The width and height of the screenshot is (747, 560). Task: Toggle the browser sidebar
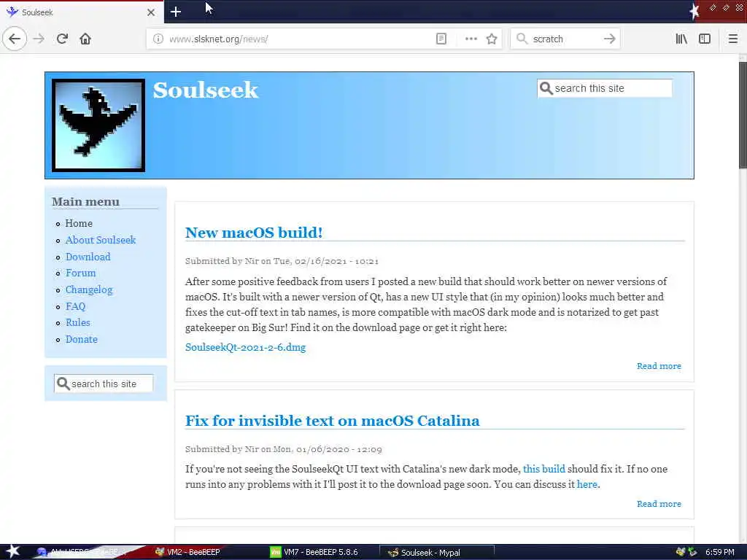click(x=705, y=39)
